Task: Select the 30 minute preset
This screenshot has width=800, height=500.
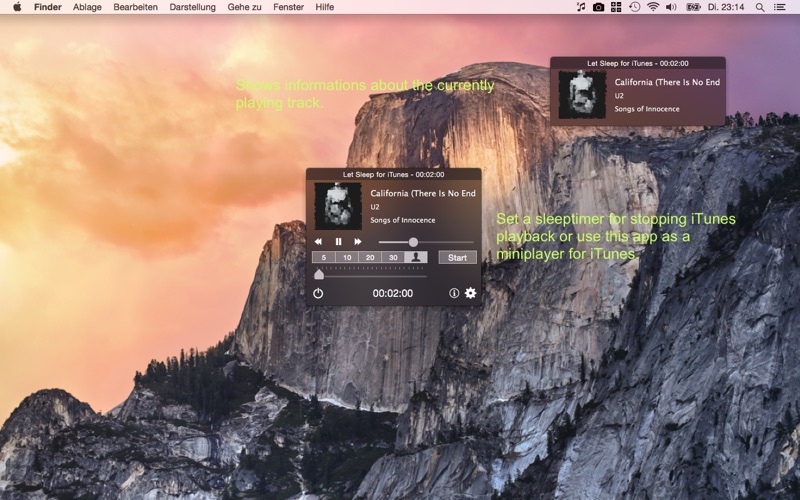Action: pyautogui.click(x=393, y=258)
